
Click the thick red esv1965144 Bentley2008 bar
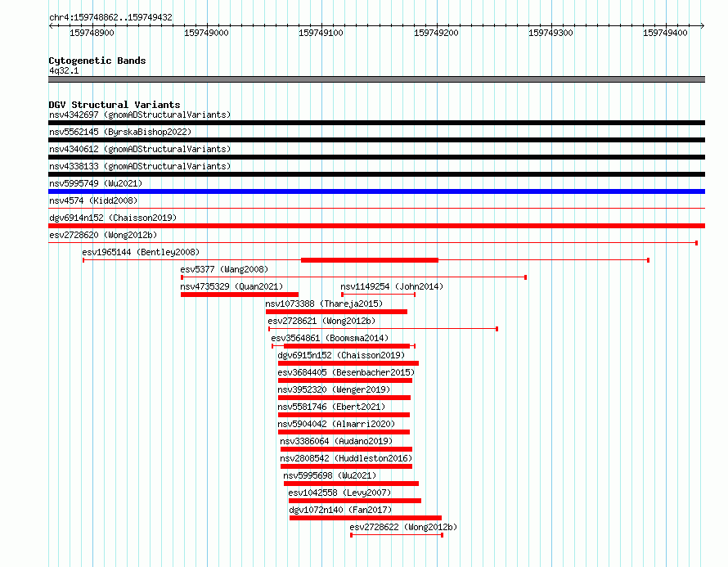(x=370, y=260)
